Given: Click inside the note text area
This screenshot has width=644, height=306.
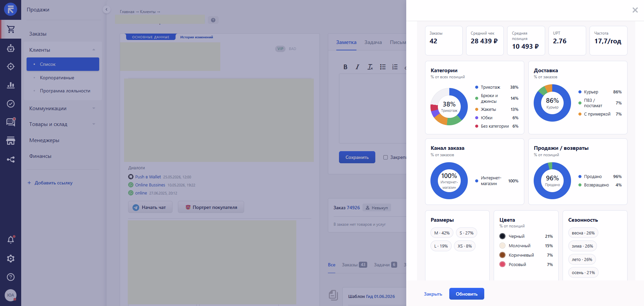Looking at the screenshot, I should [x=373, y=108].
